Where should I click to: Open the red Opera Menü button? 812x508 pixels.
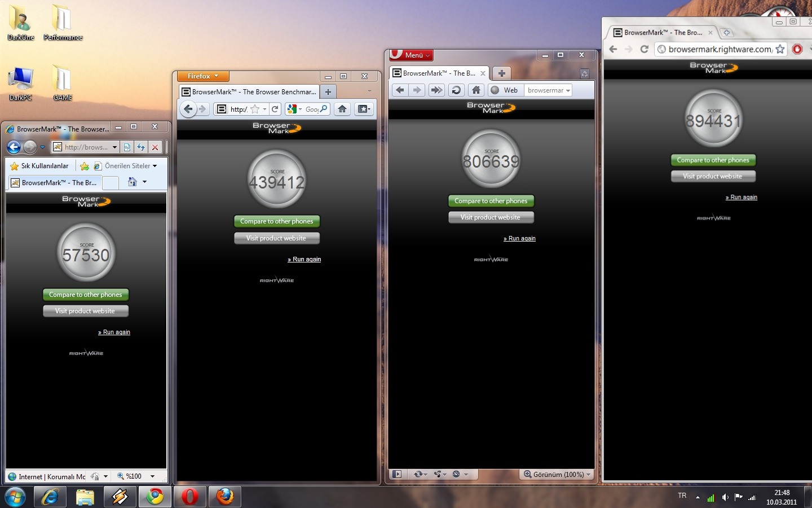point(412,55)
